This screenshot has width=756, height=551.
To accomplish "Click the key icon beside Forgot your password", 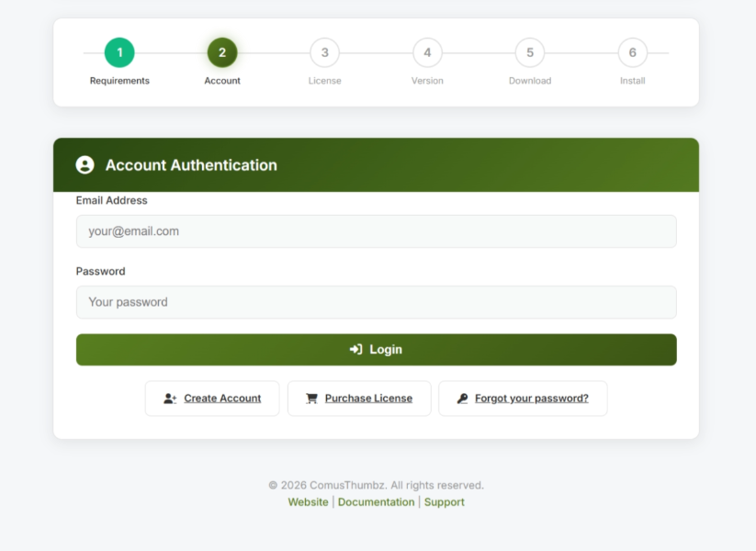I will (462, 399).
